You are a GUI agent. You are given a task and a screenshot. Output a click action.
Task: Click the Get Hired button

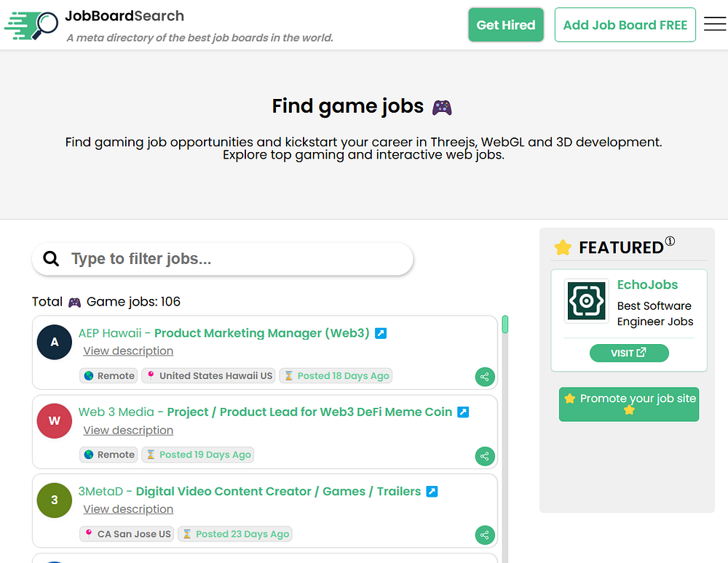(x=506, y=25)
